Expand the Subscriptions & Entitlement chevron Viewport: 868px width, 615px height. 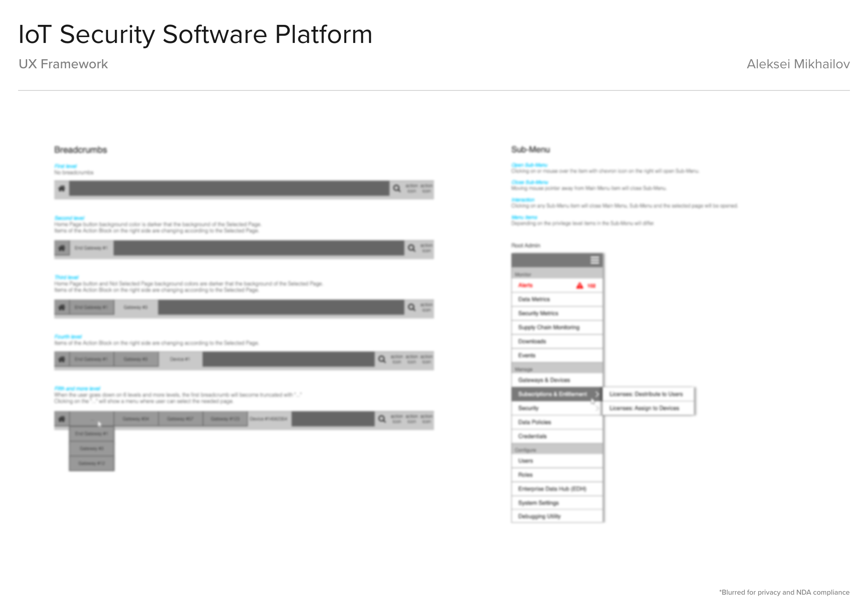tap(597, 394)
